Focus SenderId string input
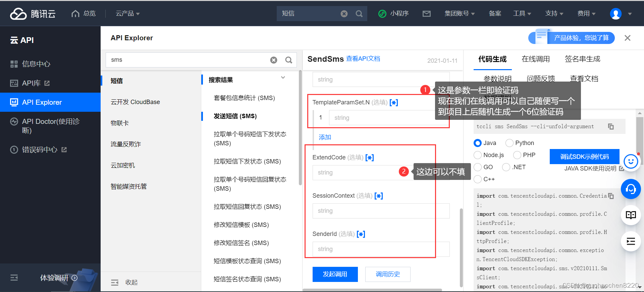This screenshot has height=292, width=644. click(x=381, y=249)
